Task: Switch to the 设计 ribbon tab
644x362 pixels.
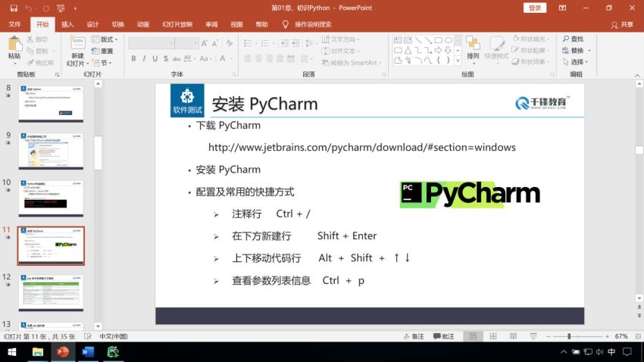Action: [92, 24]
